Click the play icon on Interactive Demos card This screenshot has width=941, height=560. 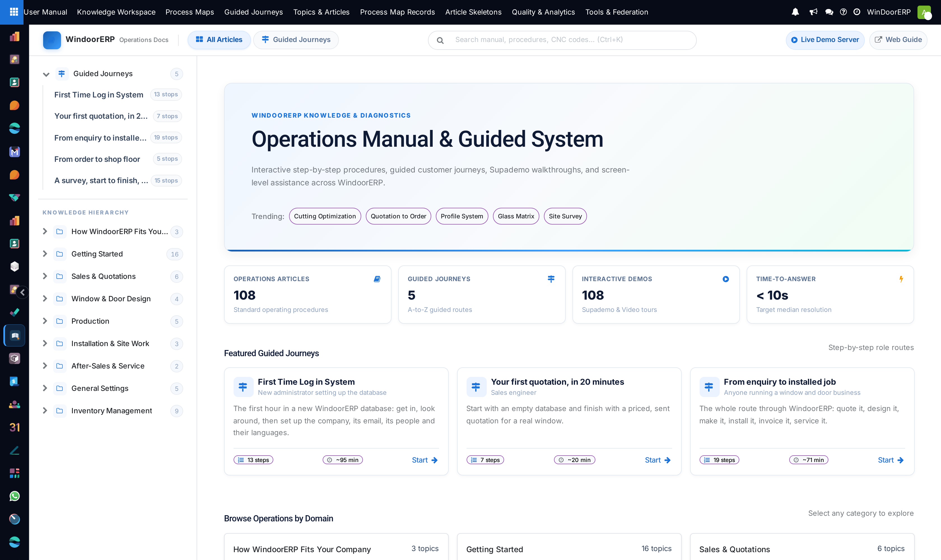(725, 279)
